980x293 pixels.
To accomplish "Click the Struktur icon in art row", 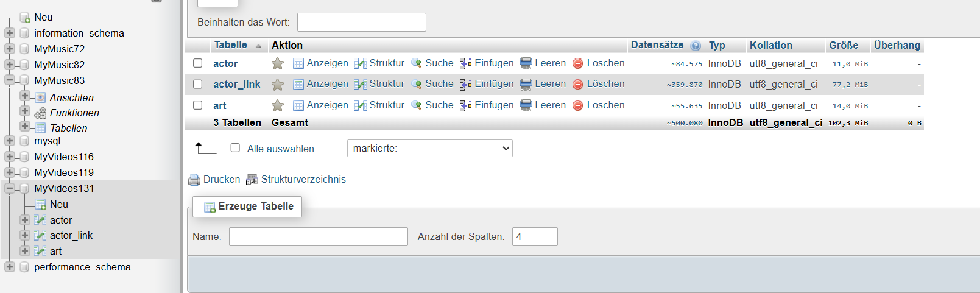I will tap(361, 105).
